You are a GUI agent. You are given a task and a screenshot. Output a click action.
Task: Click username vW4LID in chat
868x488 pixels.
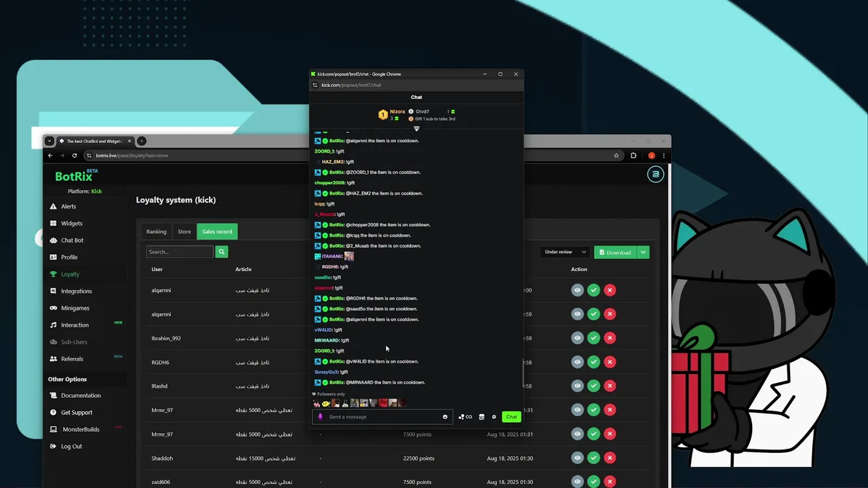point(323,330)
